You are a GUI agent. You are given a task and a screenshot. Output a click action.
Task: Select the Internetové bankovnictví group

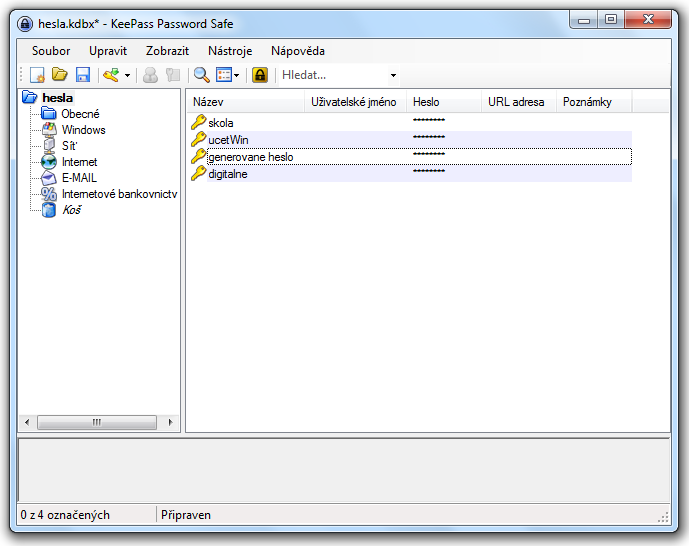119,194
